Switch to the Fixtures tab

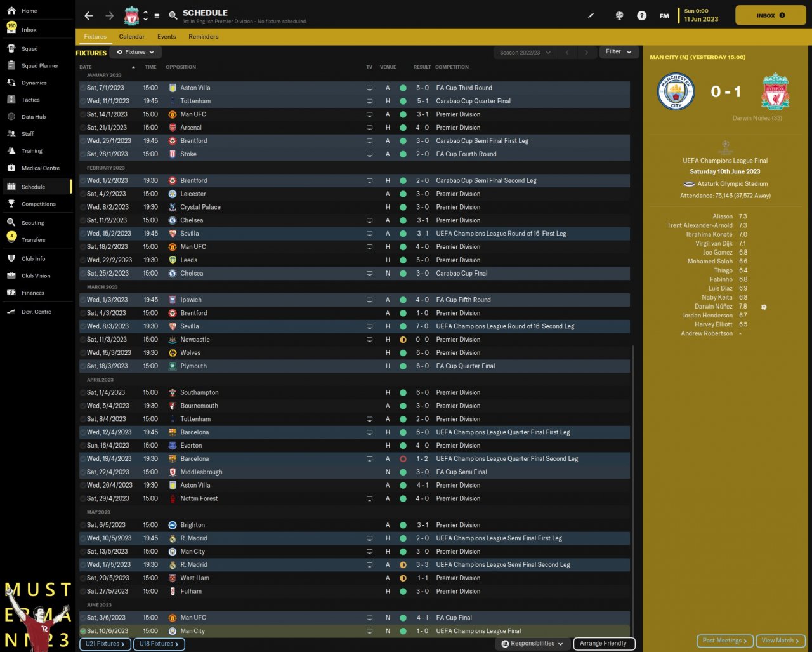coord(95,37)
